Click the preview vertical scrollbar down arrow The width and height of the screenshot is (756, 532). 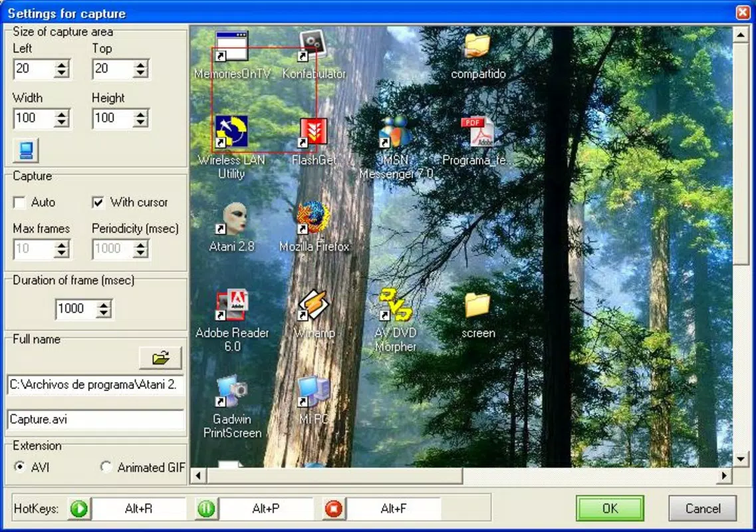coord(741,459)
